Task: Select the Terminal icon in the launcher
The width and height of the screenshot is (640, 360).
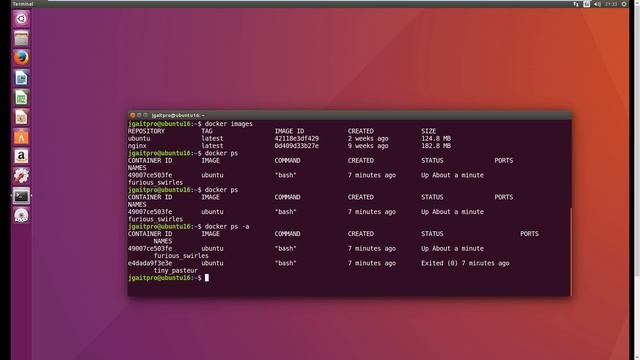Action: [x=21, y=196]
